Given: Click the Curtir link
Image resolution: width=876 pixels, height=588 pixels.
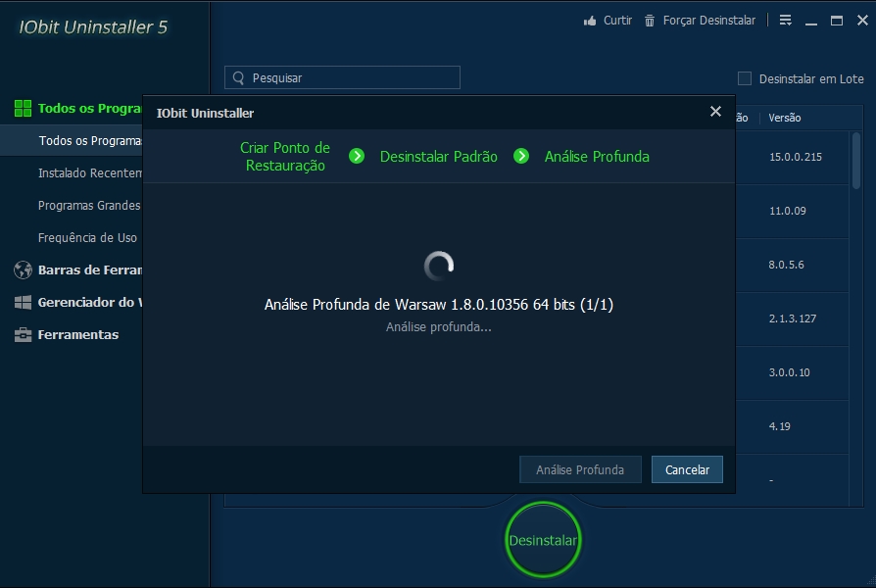Looking at the screenshot, I should tap(618, 21).
